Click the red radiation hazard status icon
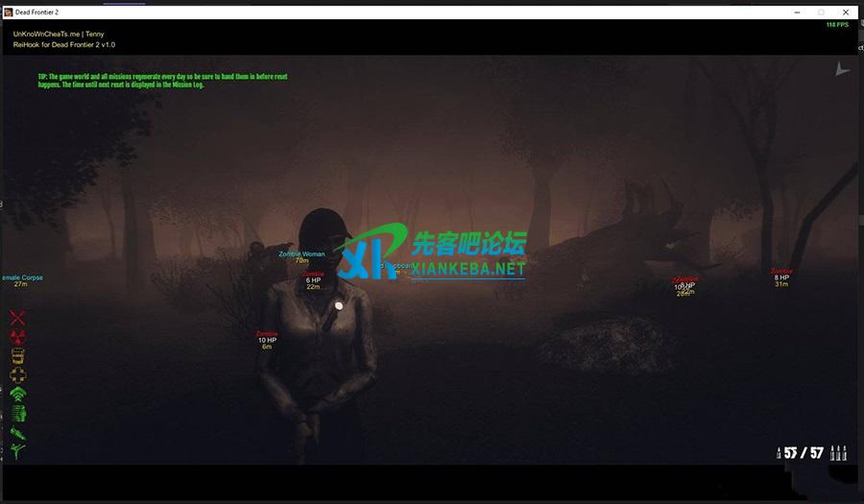Screen dimensions: 864x504 pos(17,337)
